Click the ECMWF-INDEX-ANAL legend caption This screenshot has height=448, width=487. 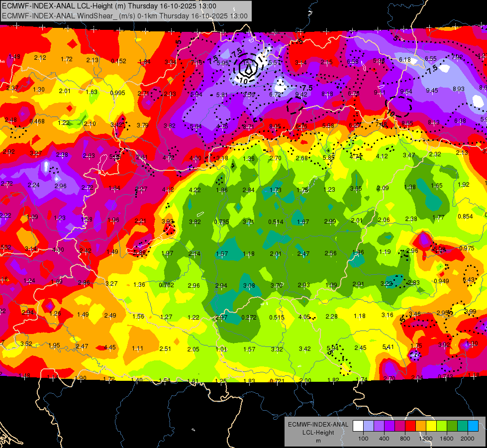click(318, 425)
